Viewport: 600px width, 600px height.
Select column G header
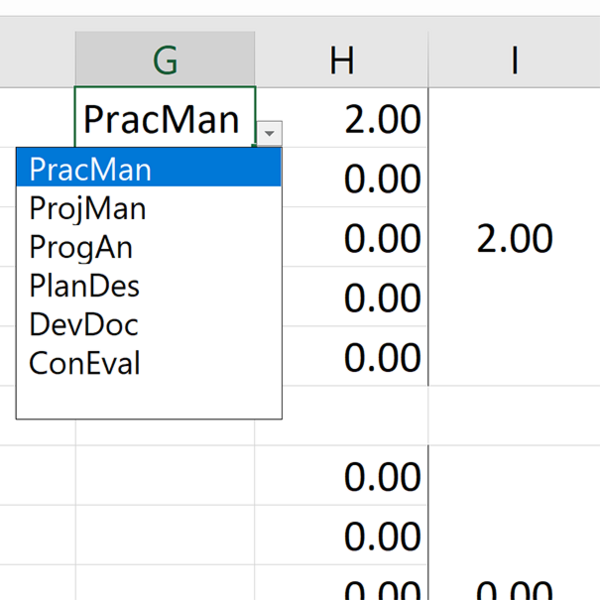tap(165, 61)
